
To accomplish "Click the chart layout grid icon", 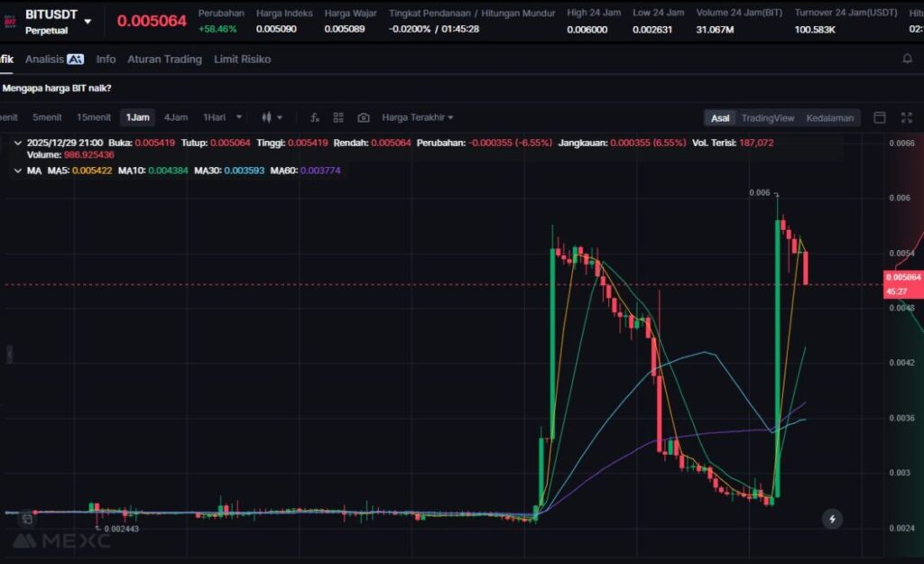I will coord(338,117).
